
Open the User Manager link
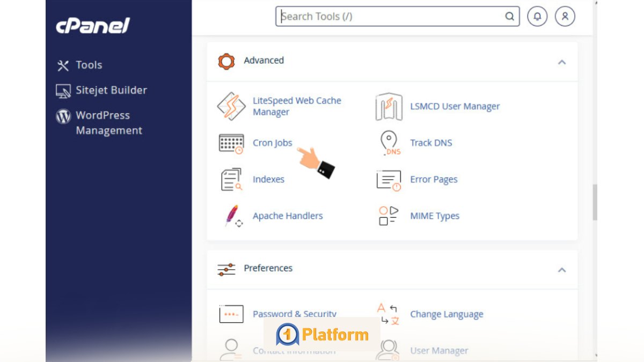pos(439,350)
